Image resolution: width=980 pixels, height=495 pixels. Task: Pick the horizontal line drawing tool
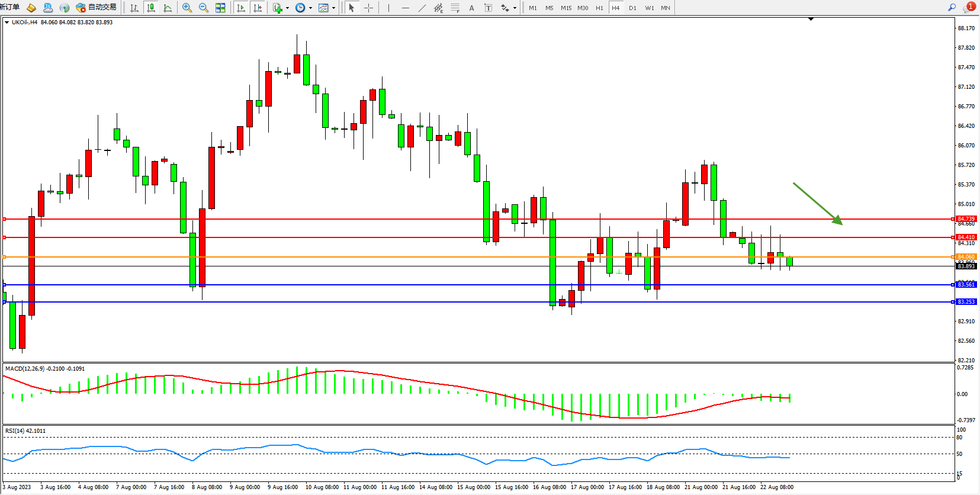pos(405,8)
